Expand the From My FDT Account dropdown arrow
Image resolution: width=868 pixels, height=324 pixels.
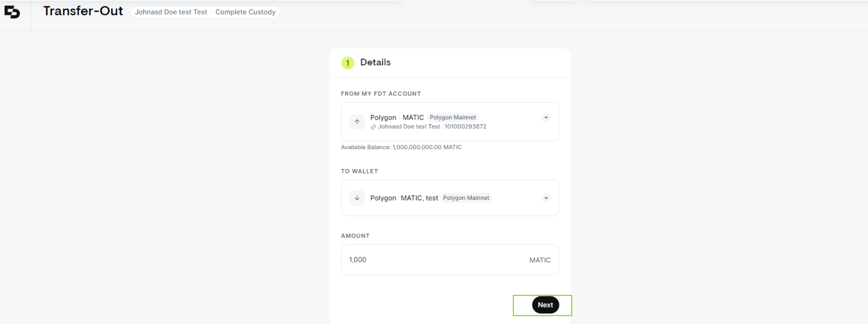546,118
